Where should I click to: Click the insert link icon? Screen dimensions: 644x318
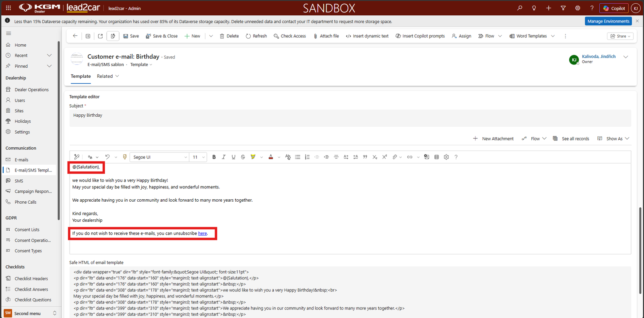(410, 157)
